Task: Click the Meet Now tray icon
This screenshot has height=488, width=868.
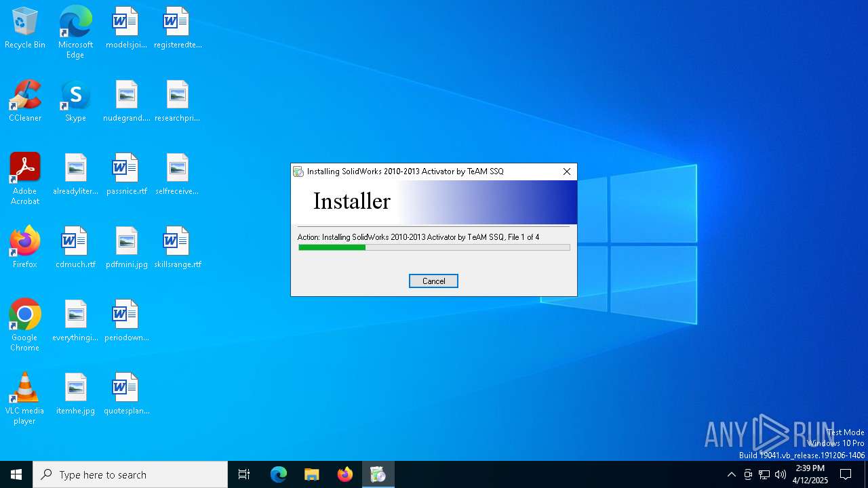Action: [x=748, y=474]
